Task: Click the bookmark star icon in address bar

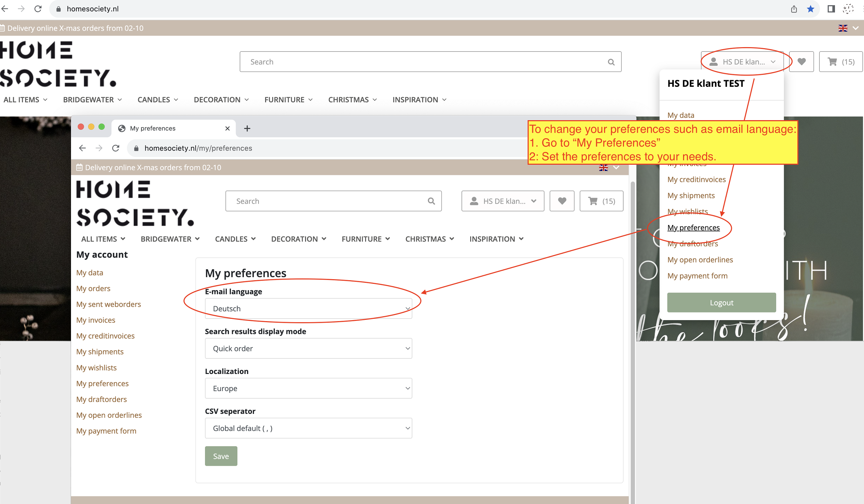Action: point(810,9)
